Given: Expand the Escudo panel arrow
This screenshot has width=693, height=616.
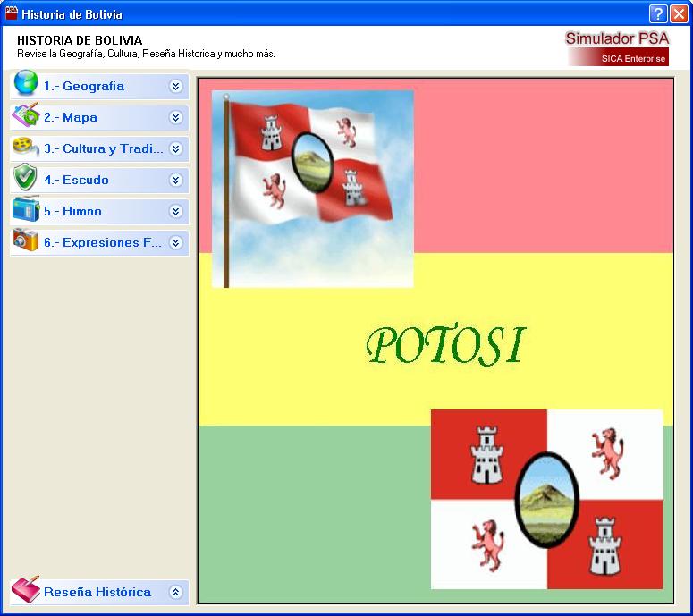Looking at the screenshot, I should point(176,180).
